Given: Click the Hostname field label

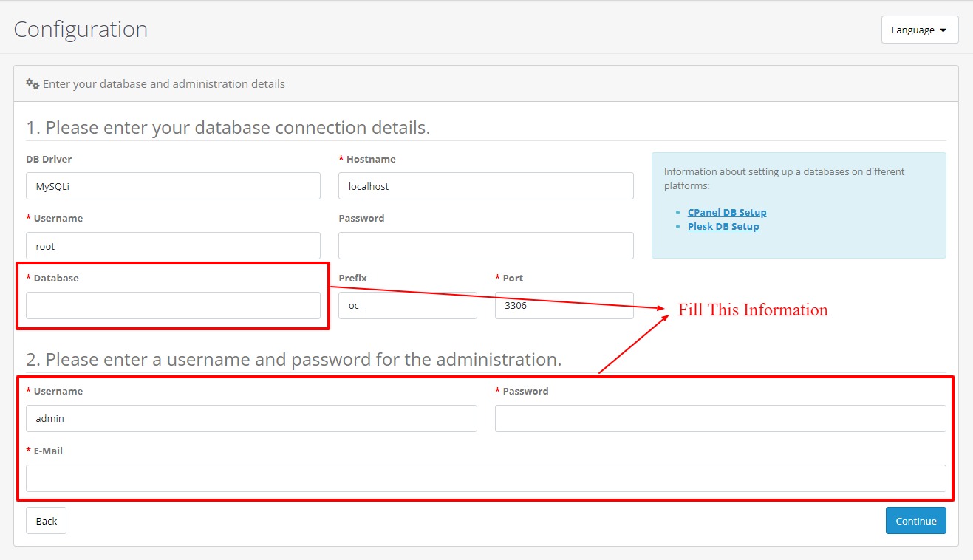Looking at the screenshot, I should pos(371,159).
